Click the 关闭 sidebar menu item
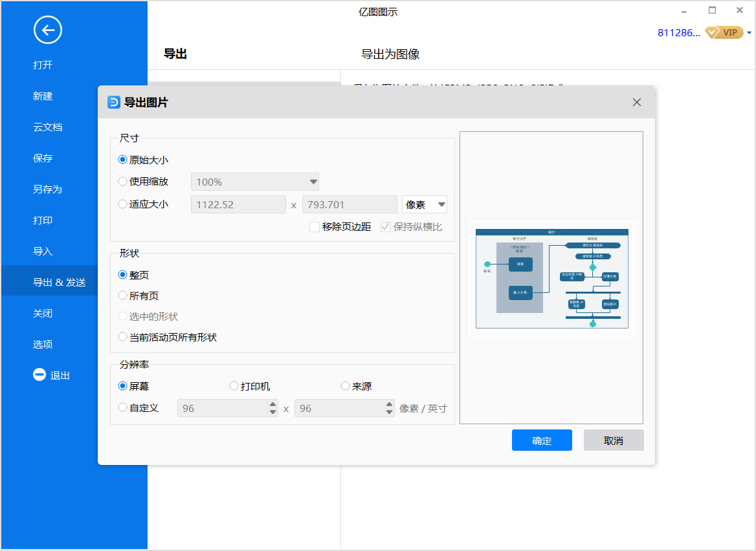The width and height of the screenshot is (756, 551). click(43, 314)
